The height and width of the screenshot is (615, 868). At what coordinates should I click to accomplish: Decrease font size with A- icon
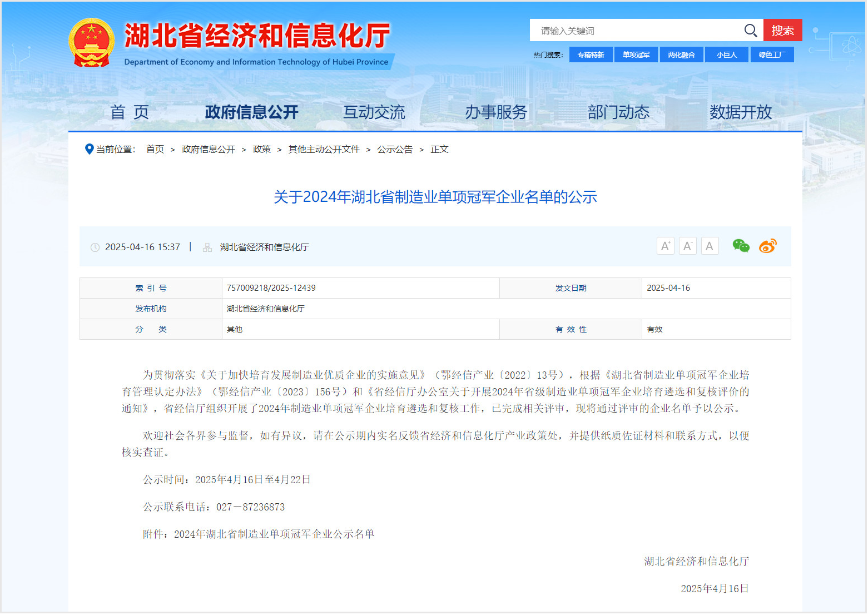[x=687, y=246]
